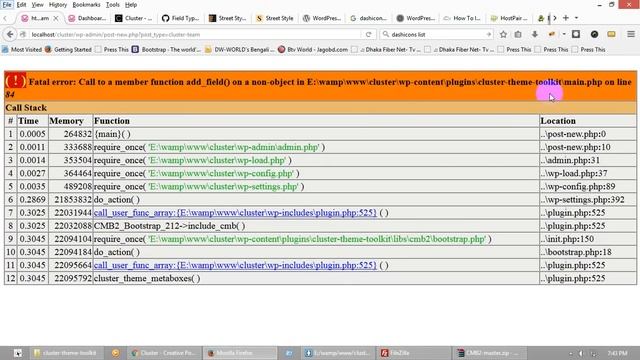This screenshot has width=640, height=360.
Task: Open the Tools menu
Action: [x=113, y=5]
